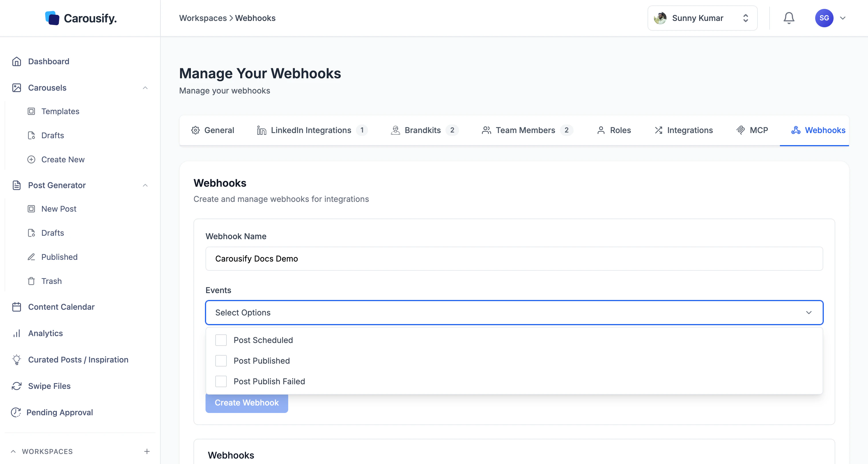Collapse the Carousels section
Image resolution: width=868 pixels, height=464 pixels.
[145, 88]
